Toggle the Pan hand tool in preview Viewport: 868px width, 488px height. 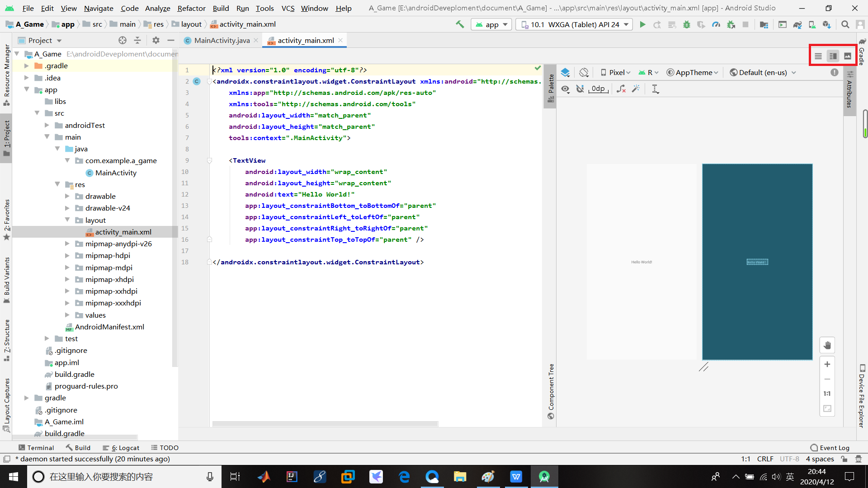[827, 345]
